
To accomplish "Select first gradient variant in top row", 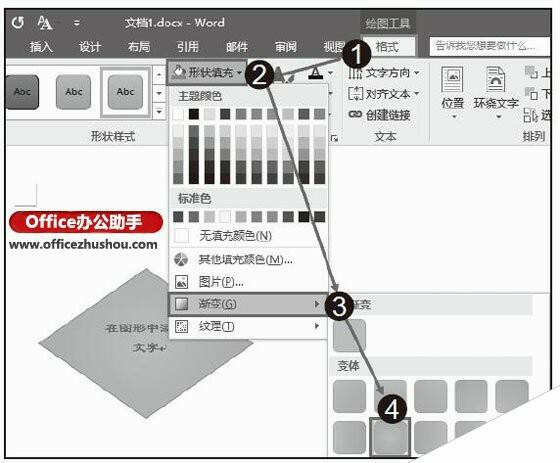I will (x=349, y=397).
